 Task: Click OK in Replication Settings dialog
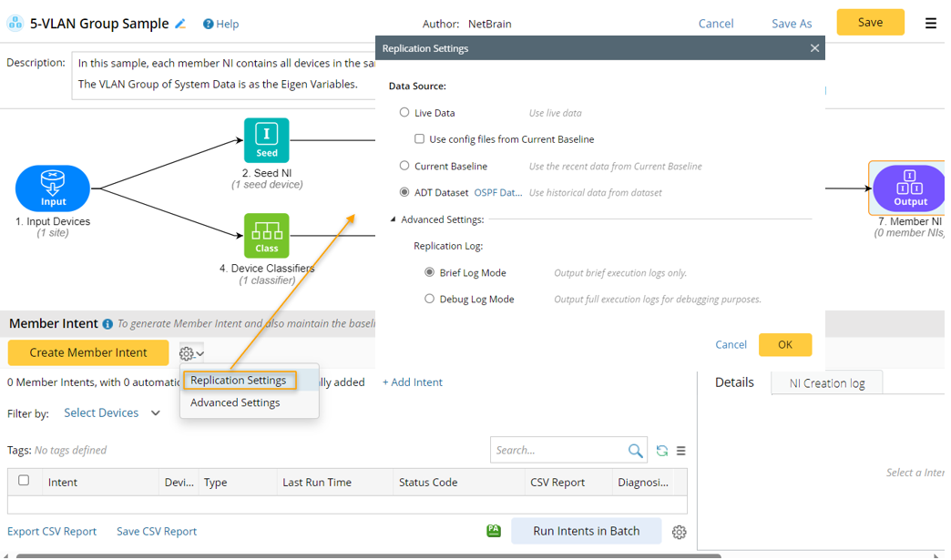pos(784,344)
